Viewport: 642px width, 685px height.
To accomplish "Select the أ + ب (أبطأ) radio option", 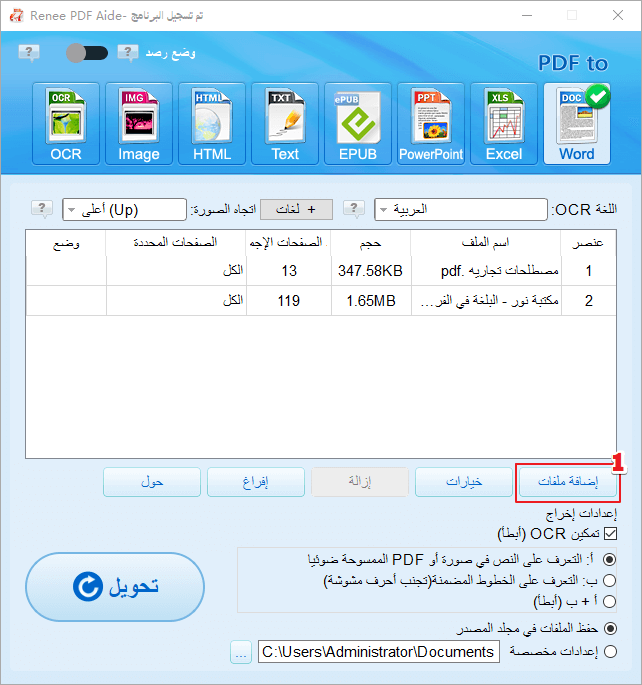I will [609, 602].
